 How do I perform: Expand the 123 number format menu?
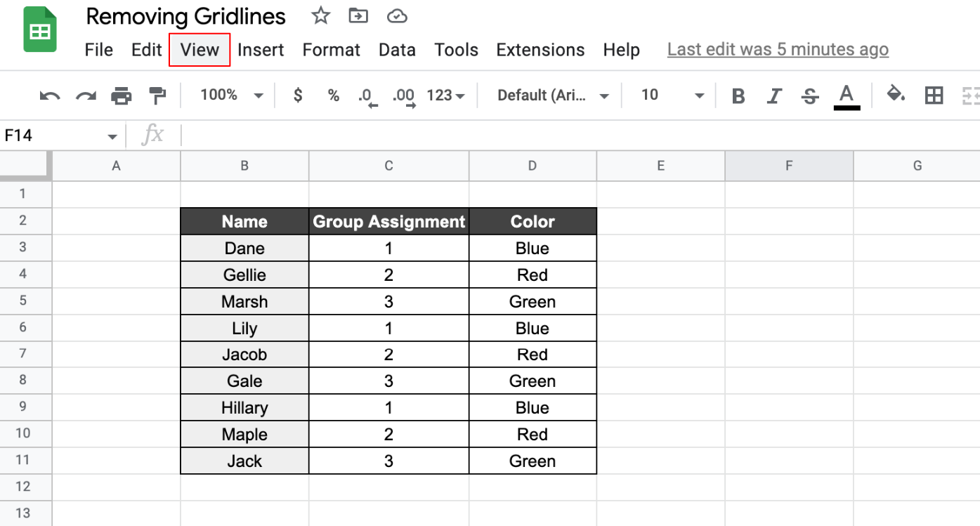(445, 95)
